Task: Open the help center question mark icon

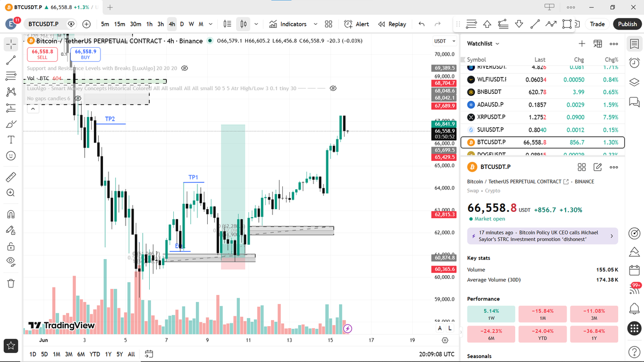Action: [634, 351]
